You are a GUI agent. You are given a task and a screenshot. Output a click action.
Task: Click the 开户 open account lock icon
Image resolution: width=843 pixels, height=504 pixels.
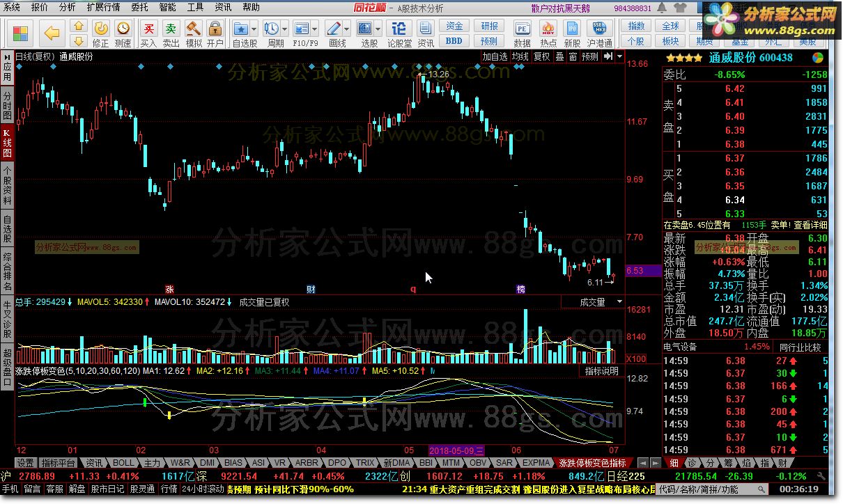point(215,28)
